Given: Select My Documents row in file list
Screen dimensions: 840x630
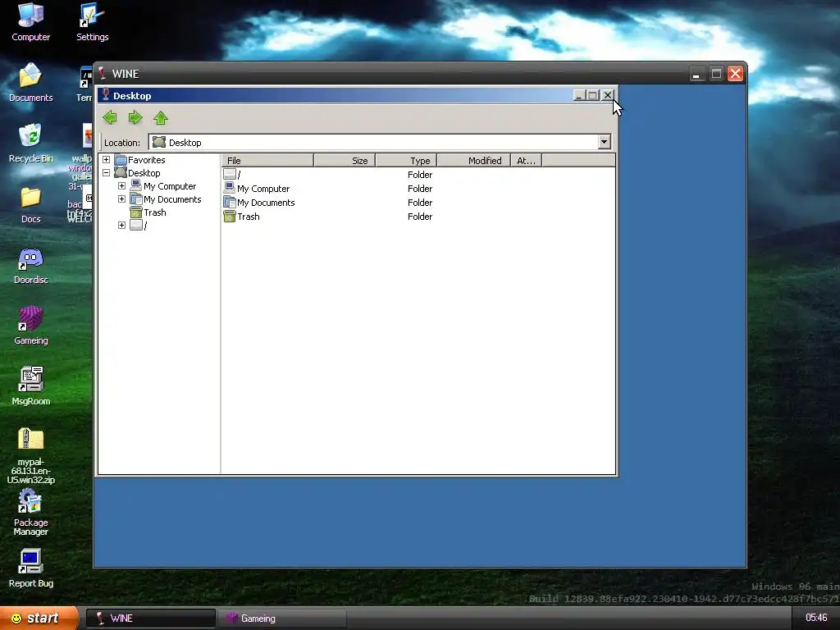Looking at the screenshot, I should pos(418,203).
